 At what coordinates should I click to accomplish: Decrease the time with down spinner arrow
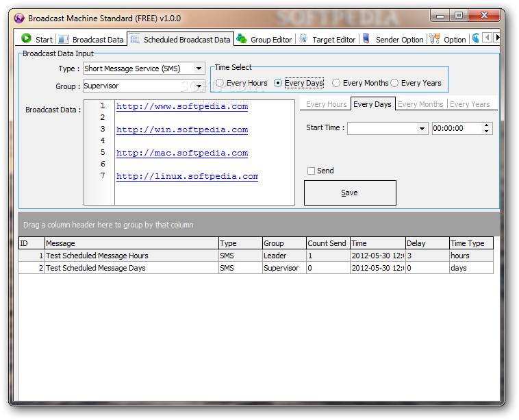tap(486, 131)
